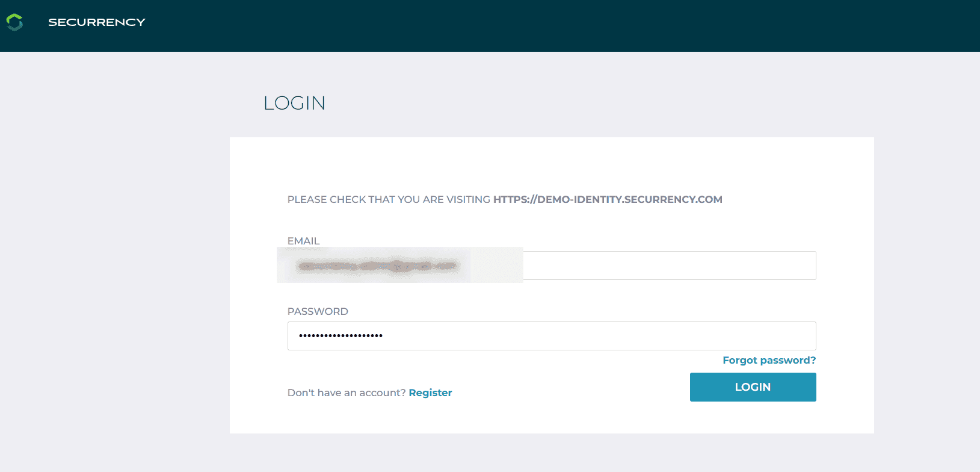Click the PLEASE CHECK THAT YOU ARE VISITING text
The image size is (980, 472).
pyautogui.click(x=389, y=199)
